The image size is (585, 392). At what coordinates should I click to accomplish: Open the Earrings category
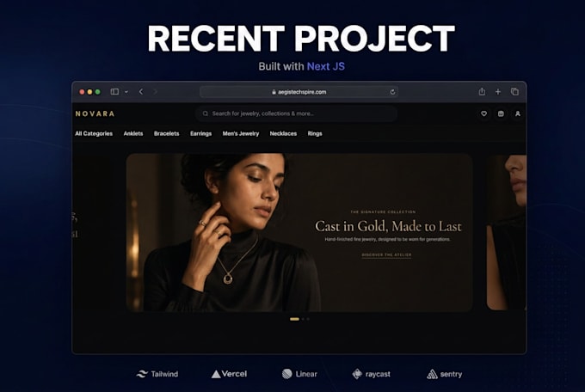(200, 133)
